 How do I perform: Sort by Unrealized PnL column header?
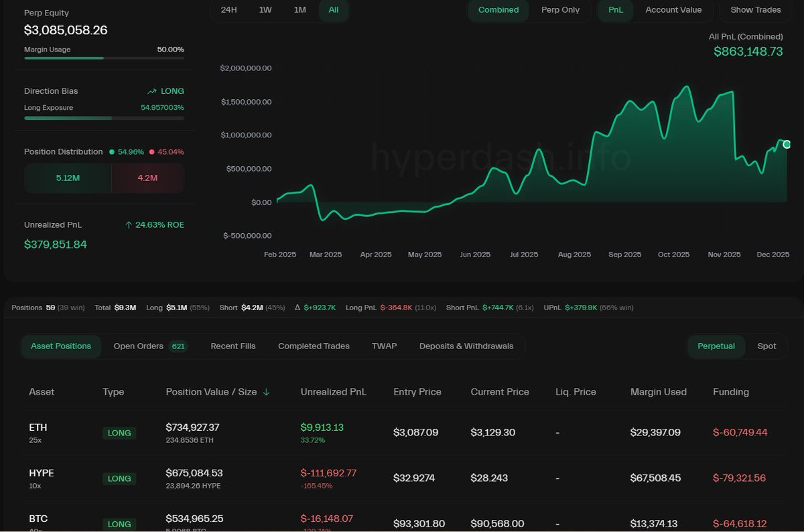[334, 392]
